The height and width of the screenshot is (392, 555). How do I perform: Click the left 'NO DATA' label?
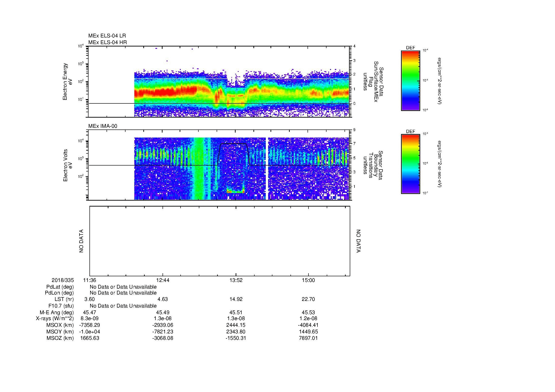point(81,241)
